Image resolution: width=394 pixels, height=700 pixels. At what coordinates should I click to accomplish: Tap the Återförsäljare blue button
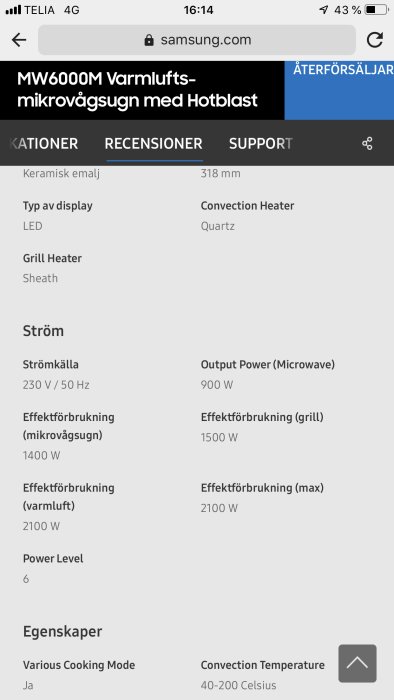[x=340, y=91]
